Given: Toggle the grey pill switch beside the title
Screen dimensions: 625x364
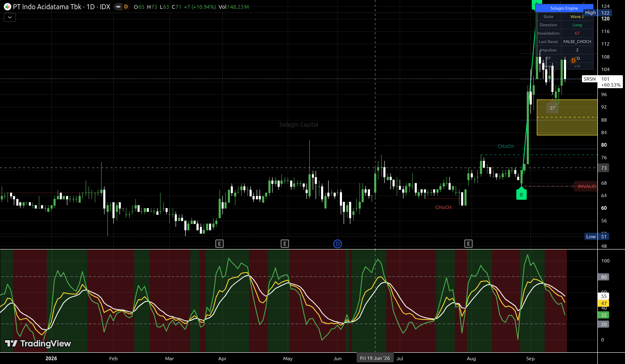Looking at the screenshot, I should pyautogui.click(x=118, y=7).
